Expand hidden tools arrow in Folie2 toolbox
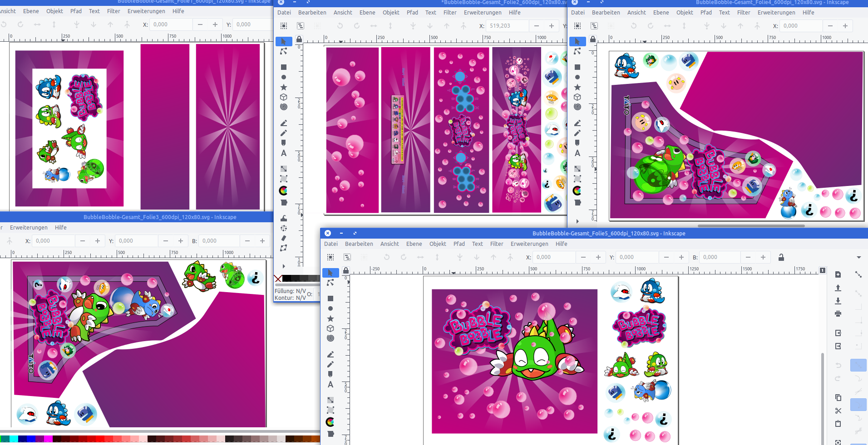This screenshot has width=868, height=445. 284,266
